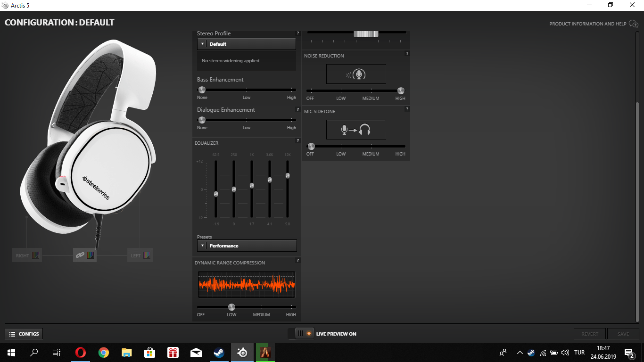The width and height of the screenshot is (644, 362).
Task: Click the SteelSeries Engine taskbar icon
Action: click(x=242, y=352)
